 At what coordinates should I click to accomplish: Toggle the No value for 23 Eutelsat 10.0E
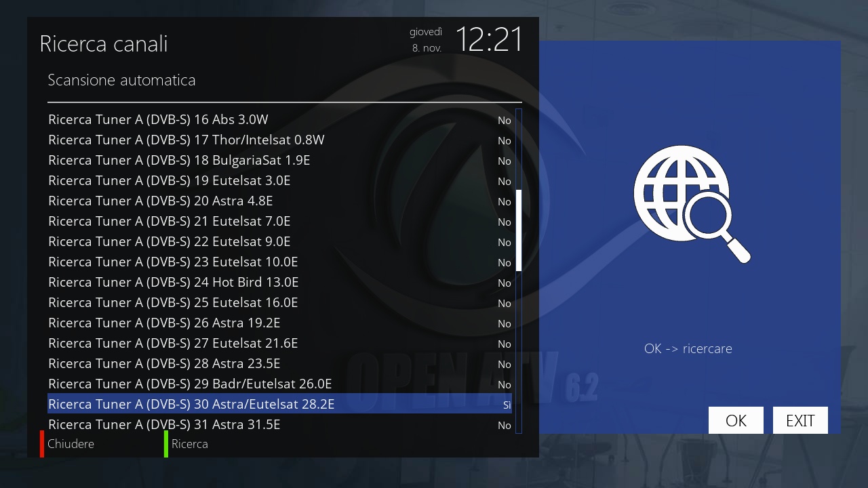[504, 262]
